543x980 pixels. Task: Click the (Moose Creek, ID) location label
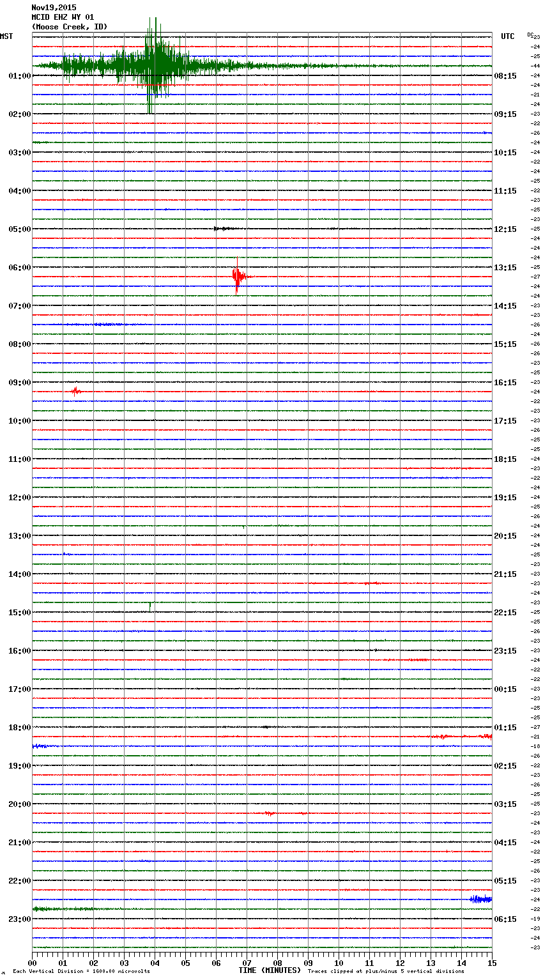point(69,27)
